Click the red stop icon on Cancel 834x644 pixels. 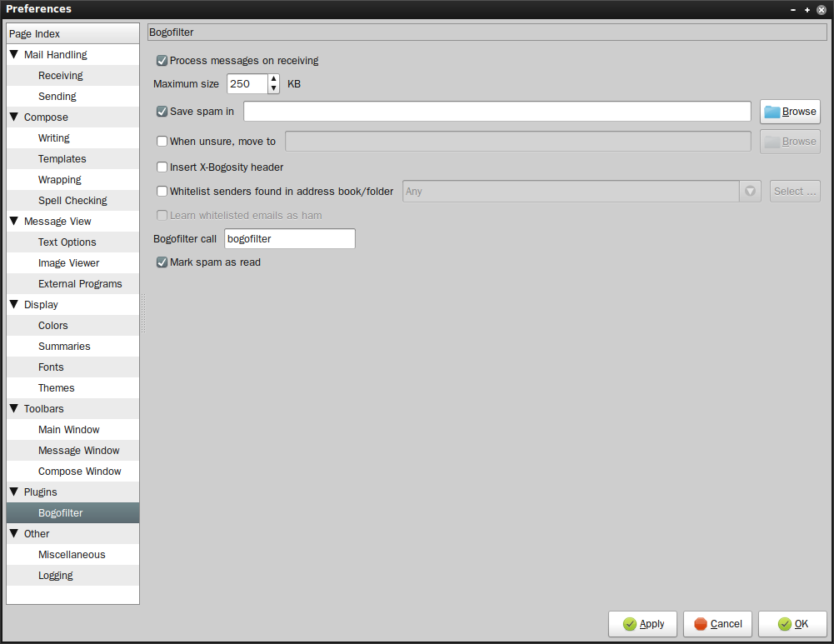click(701, 624)
